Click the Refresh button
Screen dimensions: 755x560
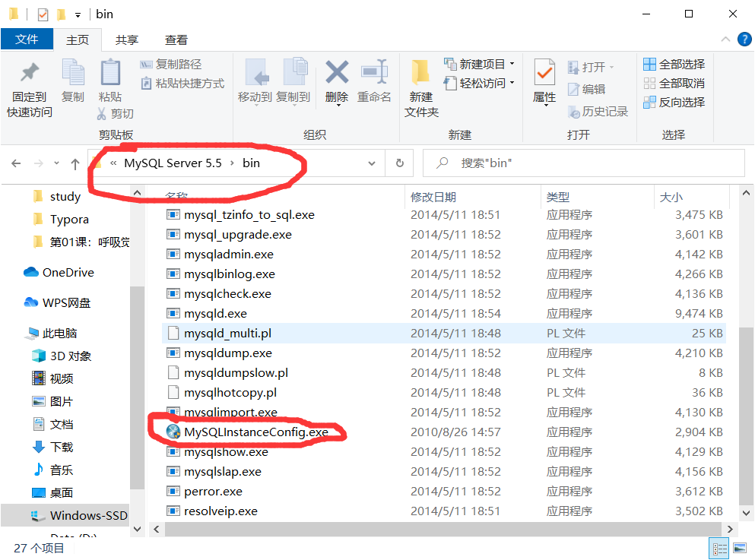(x=400, y=163)
